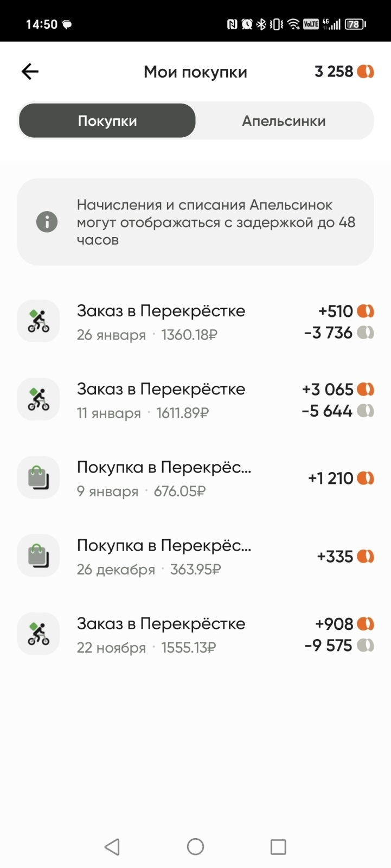
Task: Open the 1360.18₽ order in Перекрёстке
Action: [161, 322]
